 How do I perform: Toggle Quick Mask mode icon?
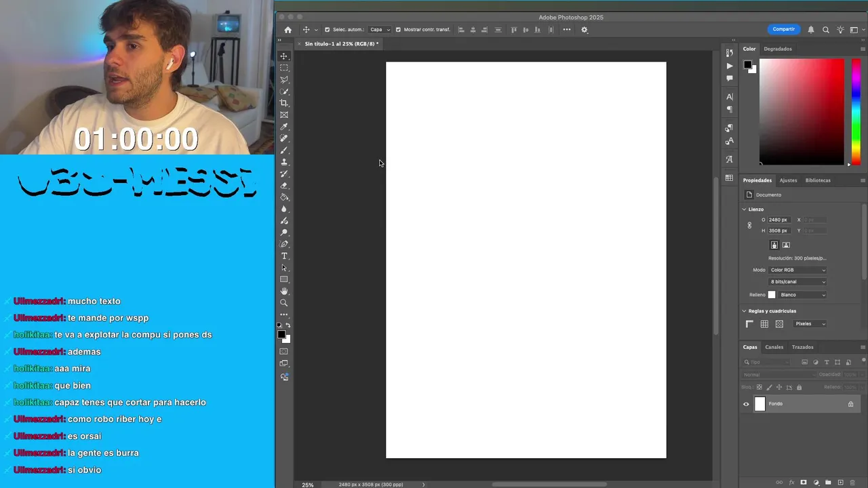point(284,352)
